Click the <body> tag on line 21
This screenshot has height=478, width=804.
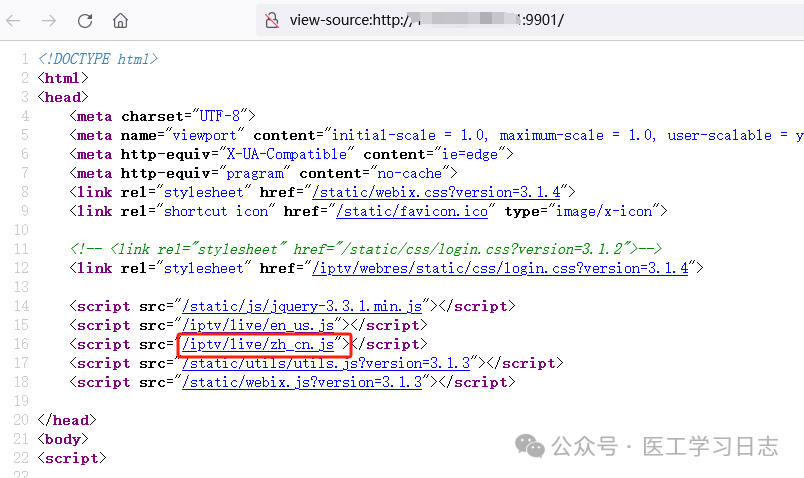point(63,439)
